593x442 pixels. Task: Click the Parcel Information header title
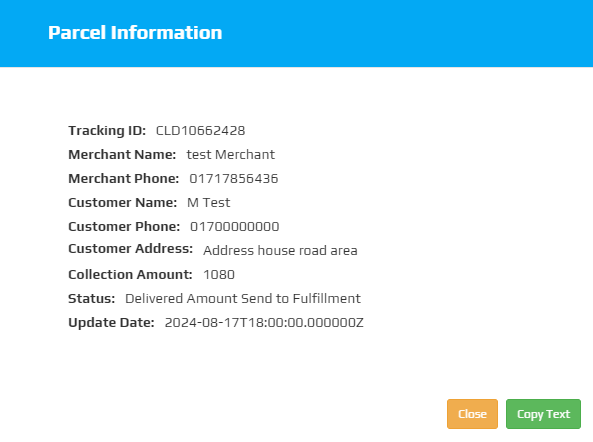pyautogui.click(x=135, y=33)
